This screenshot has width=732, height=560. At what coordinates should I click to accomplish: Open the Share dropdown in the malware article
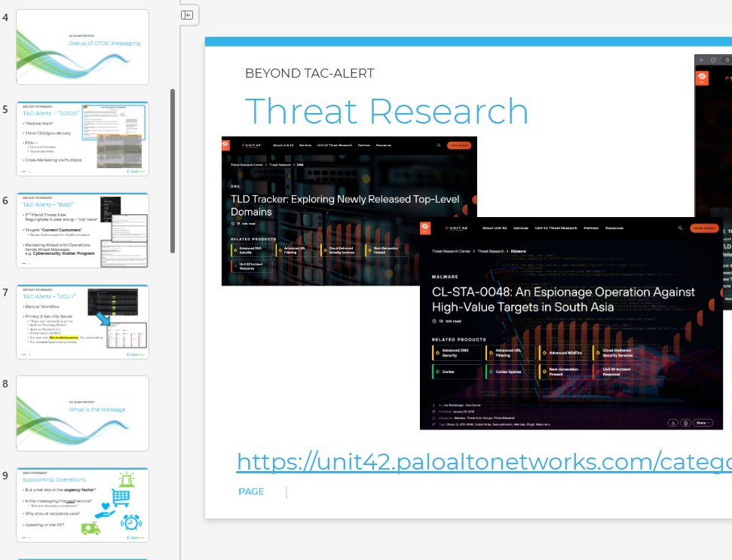[703, 423]
